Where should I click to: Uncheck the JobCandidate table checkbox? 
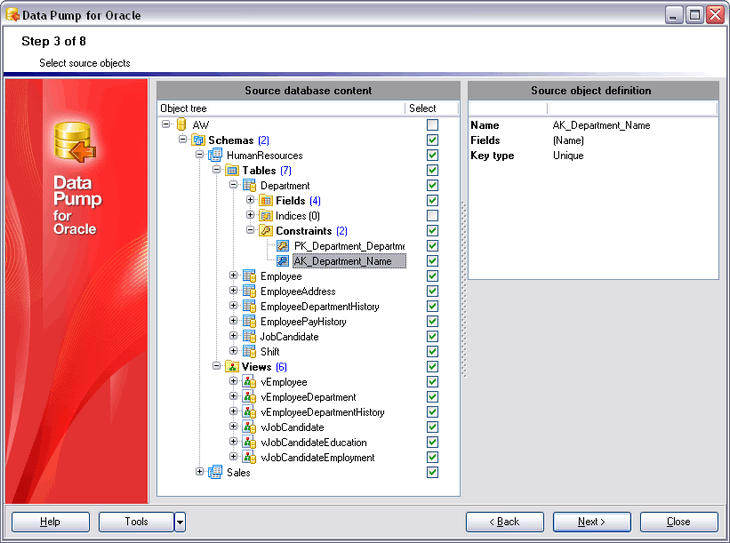[x=433, y=336]
